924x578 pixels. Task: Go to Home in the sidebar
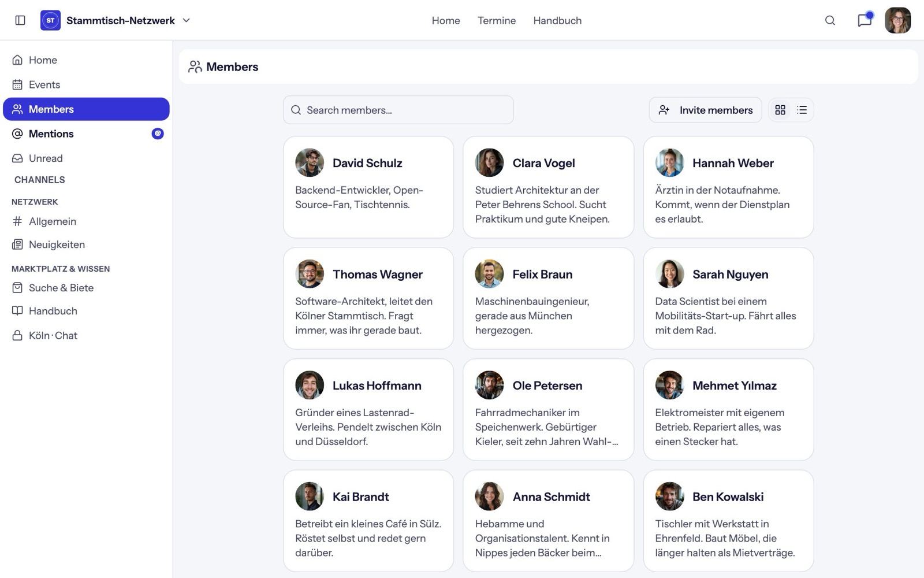pos(86,60)
